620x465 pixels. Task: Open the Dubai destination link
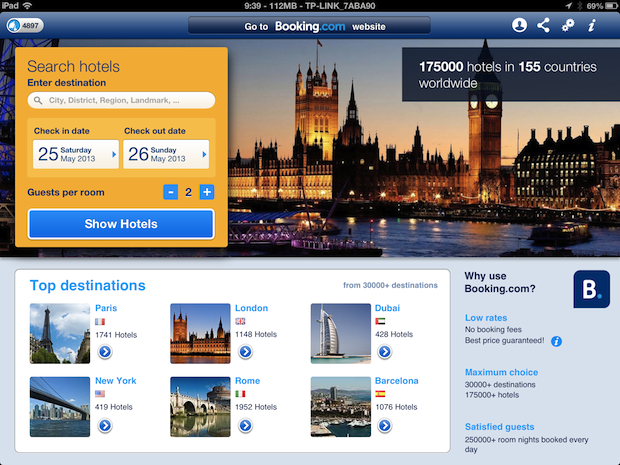point(388,308)
